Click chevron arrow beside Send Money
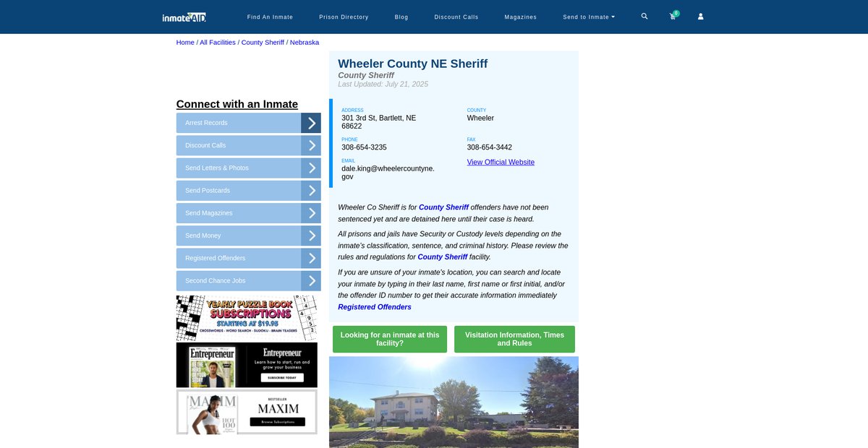Viewport: 868px width, 448px height. (311, 236)
